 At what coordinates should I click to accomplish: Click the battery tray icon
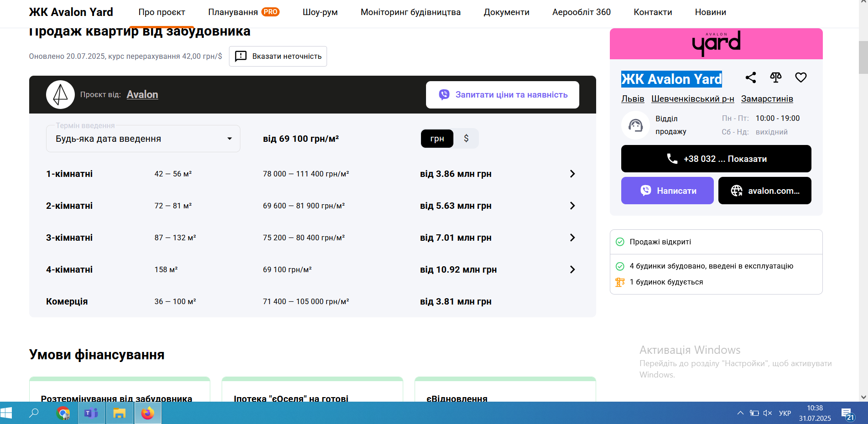pyautogui.click(x=754, y=413)
